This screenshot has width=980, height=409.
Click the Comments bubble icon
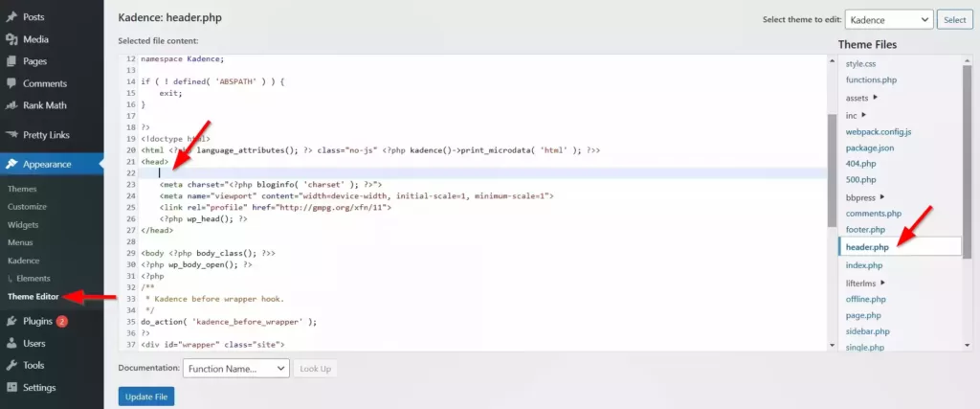[x=11, y=83]
